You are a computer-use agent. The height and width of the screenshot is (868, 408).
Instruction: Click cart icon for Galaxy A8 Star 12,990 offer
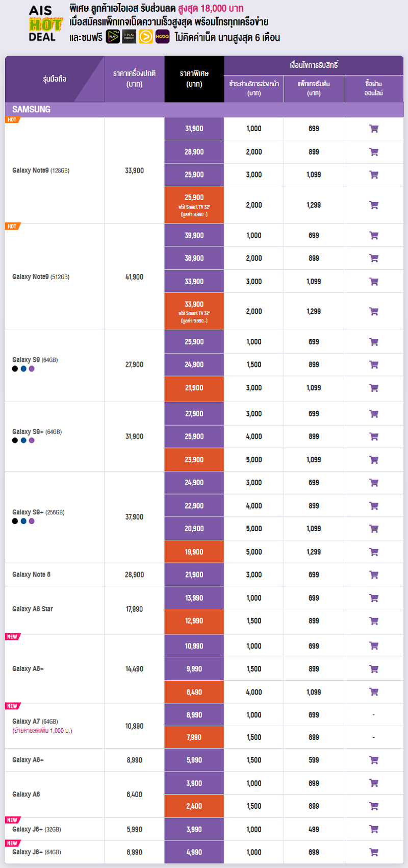(x=374, y=621)
